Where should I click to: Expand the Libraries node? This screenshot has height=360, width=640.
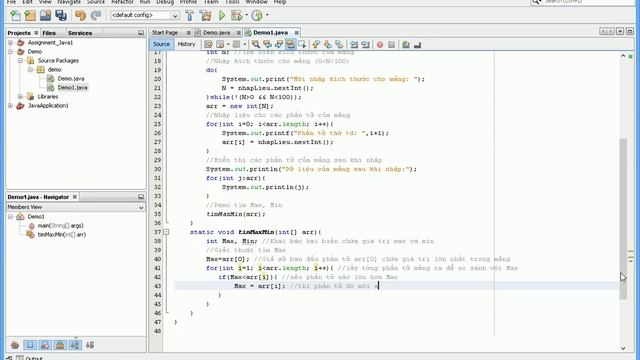tap(20, 96)
